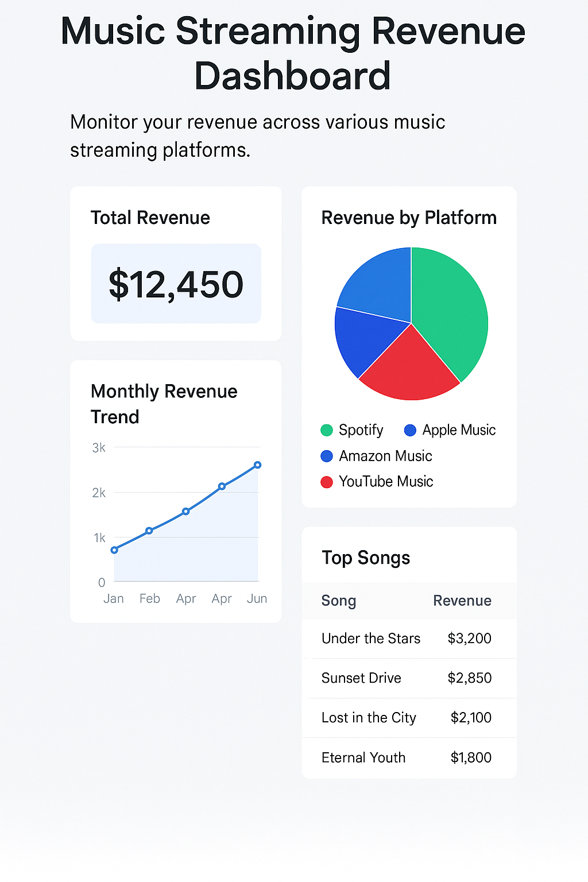
Task: Click the Total Revenue amount $12,450
Action: 175,283
